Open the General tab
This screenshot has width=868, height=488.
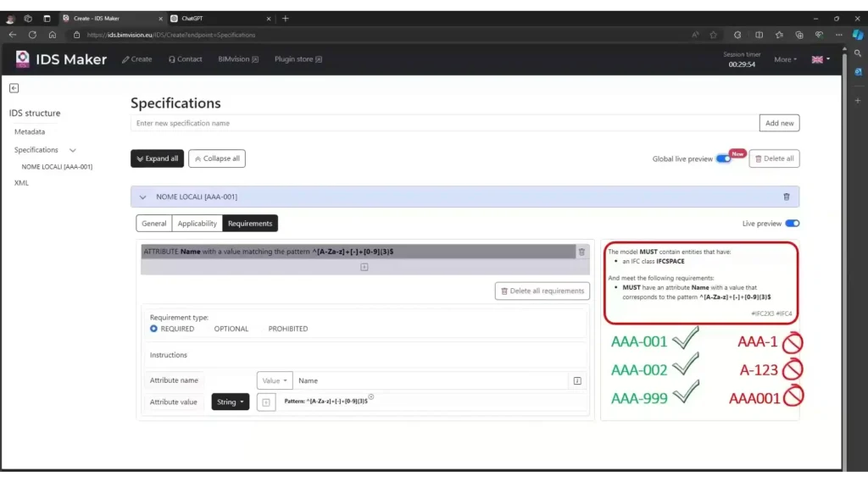tap(154, 224)
